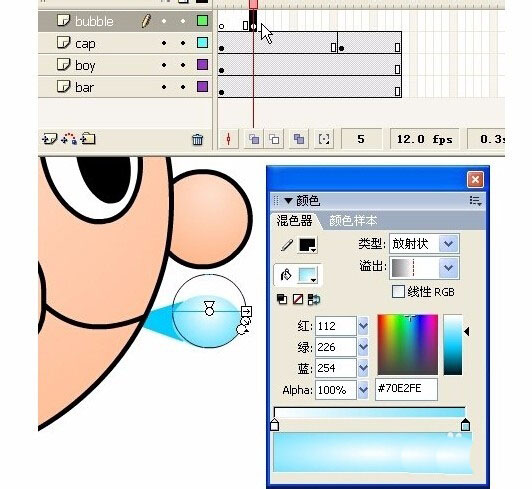Image resolution: width=532 pixels, height=489 pixels.
Task: Select the bar layer
Action: pos(125,87)
